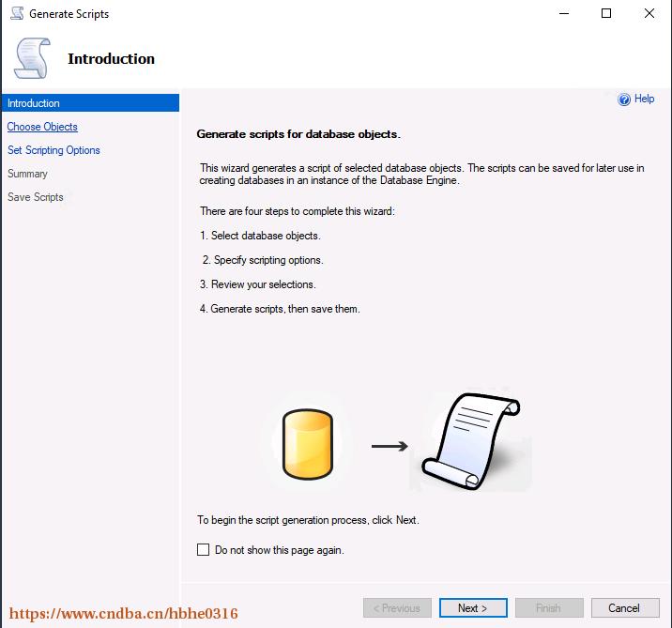This screenshot has height=628, width=672.
Task: Cancel the Generate Scripts wizard
Action: [x=625, y=608]
